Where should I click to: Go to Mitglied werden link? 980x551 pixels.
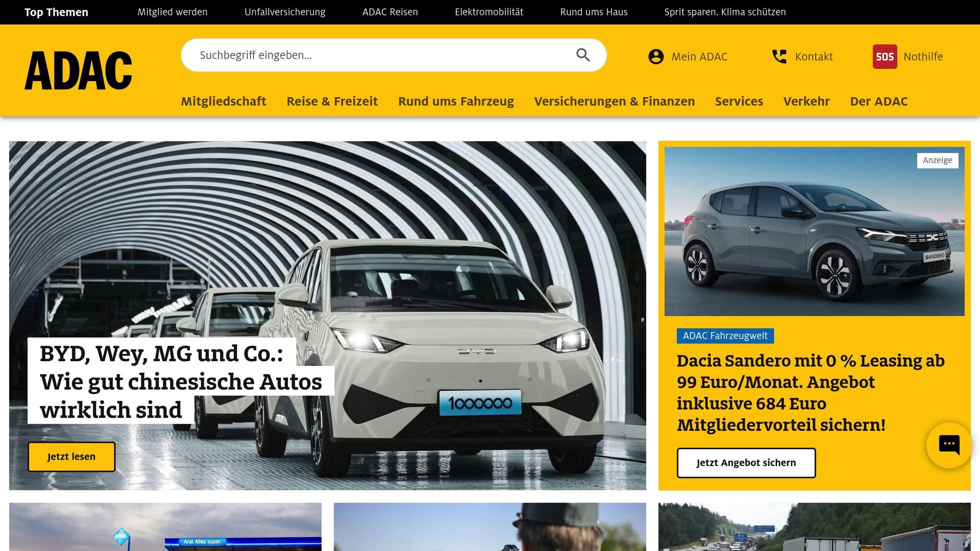172,12
